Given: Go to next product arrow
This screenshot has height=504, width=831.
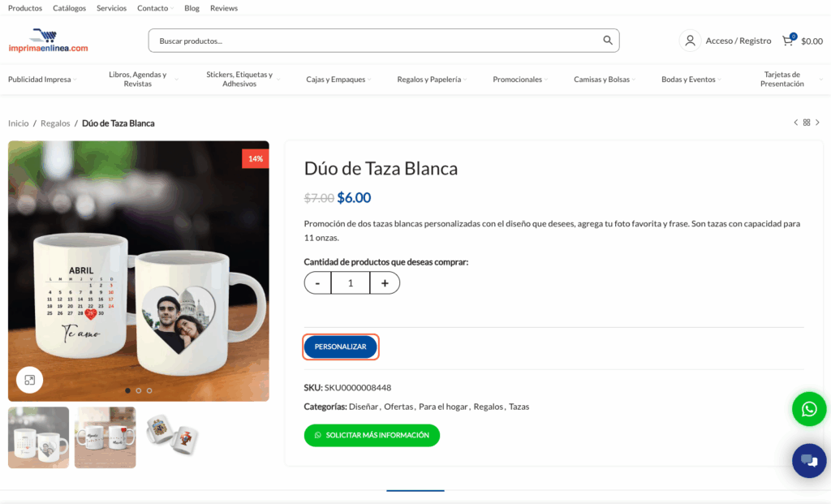Looking at the screenshot, I should (x=817, y=123).
